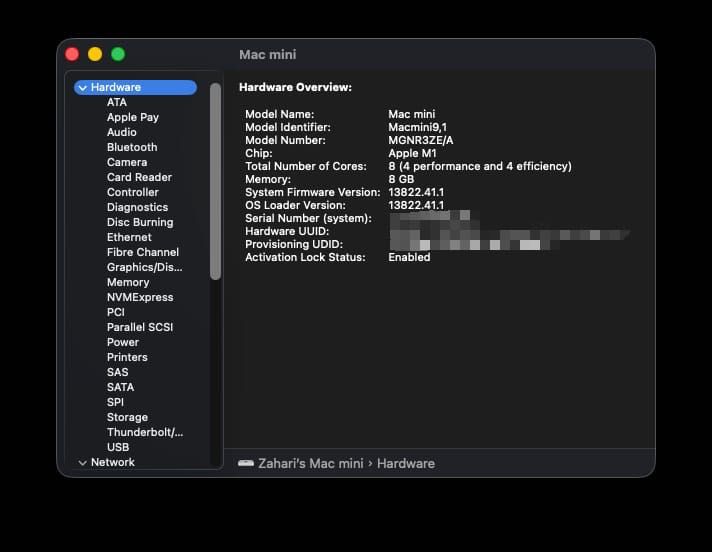This screenshot has width=712, height=552.
Task: Collapse the Hardware section chevron
Action: coord(82,88)
